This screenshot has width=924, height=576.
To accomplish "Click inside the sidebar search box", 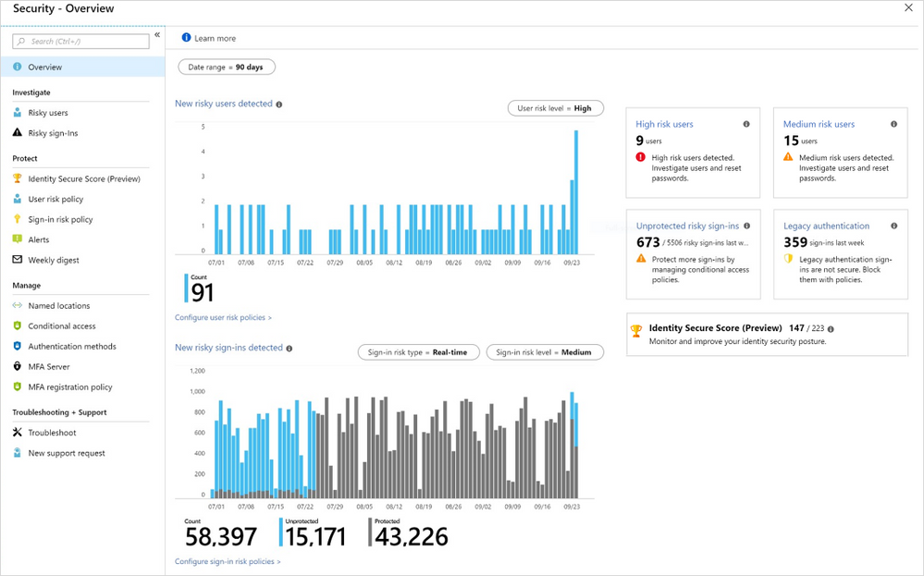I will pos(80,41).
